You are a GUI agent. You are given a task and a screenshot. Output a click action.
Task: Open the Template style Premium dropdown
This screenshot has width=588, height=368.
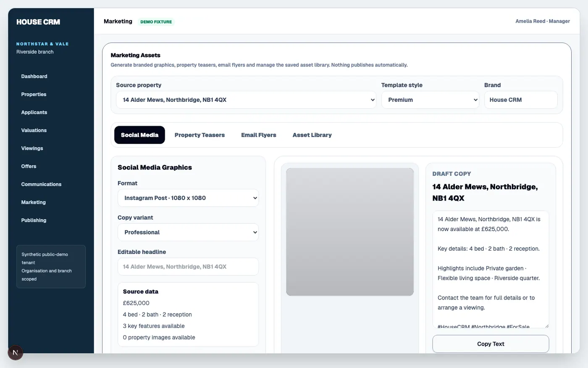430,100
